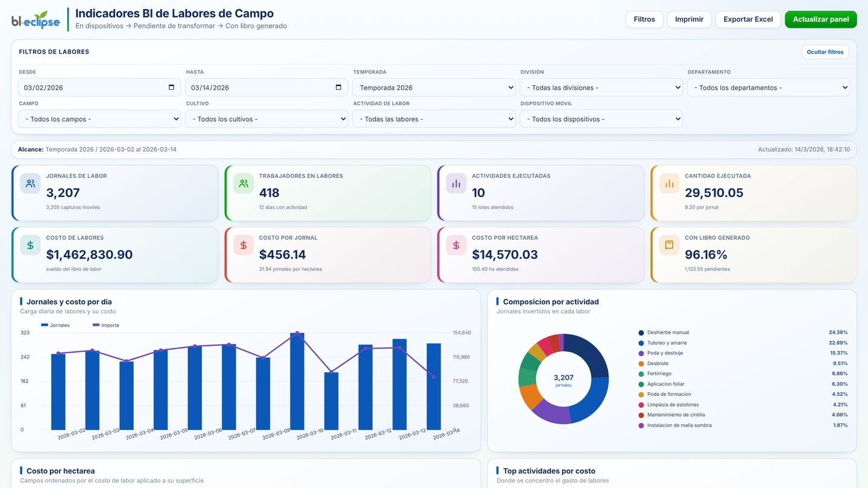Viewport: 868px width, 488px height.
Task: Click the Desde date input field
Action: pyautogui.click(x=99, y=87)
